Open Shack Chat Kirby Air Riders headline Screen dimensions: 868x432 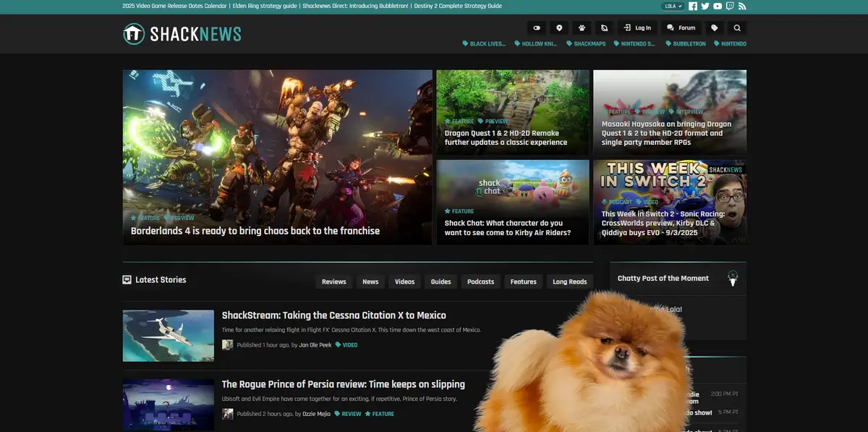pyautogui.click(x=508, y=228)
